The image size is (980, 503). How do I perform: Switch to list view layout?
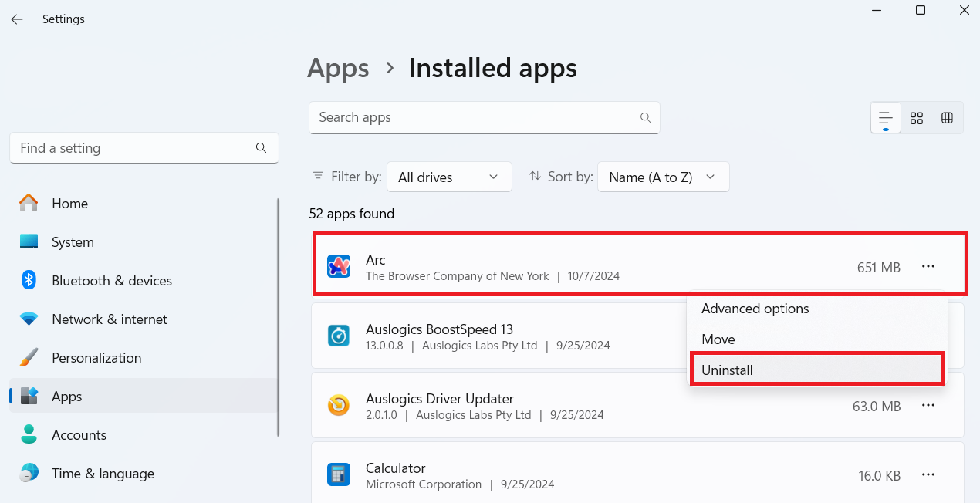click(x=886, y=118)
